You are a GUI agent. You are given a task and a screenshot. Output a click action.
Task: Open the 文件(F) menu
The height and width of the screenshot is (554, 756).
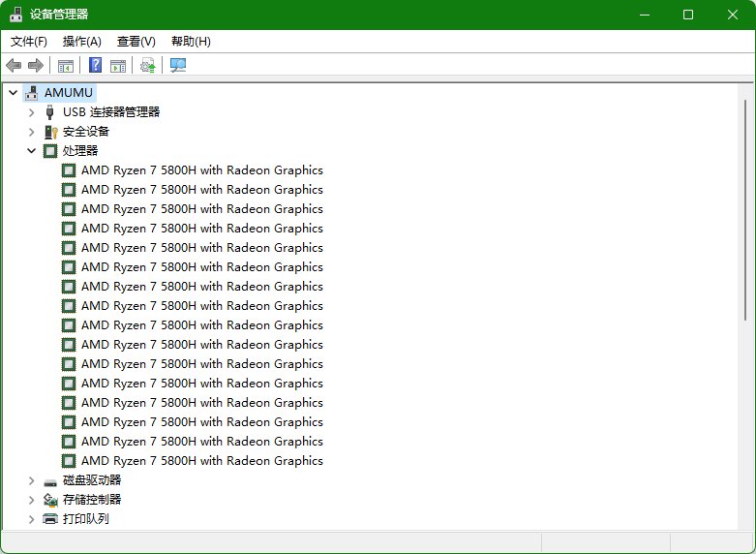[29, 42]
